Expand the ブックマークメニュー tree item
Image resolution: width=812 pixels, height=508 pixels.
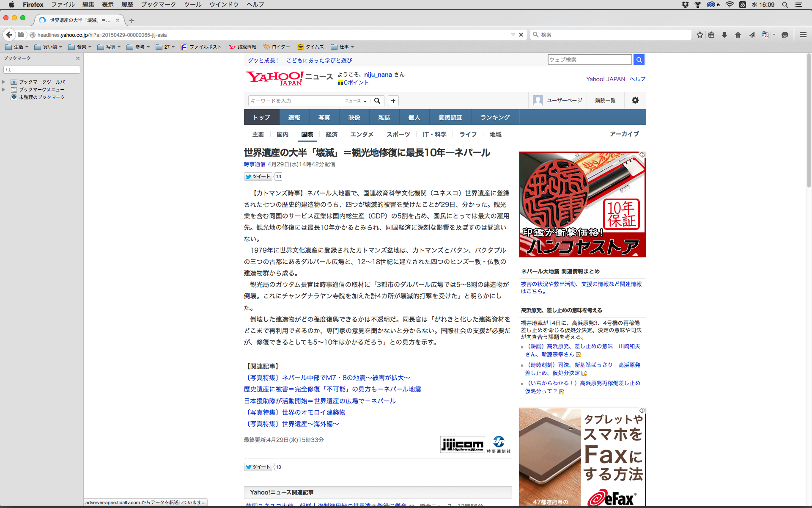pos(4,89)
